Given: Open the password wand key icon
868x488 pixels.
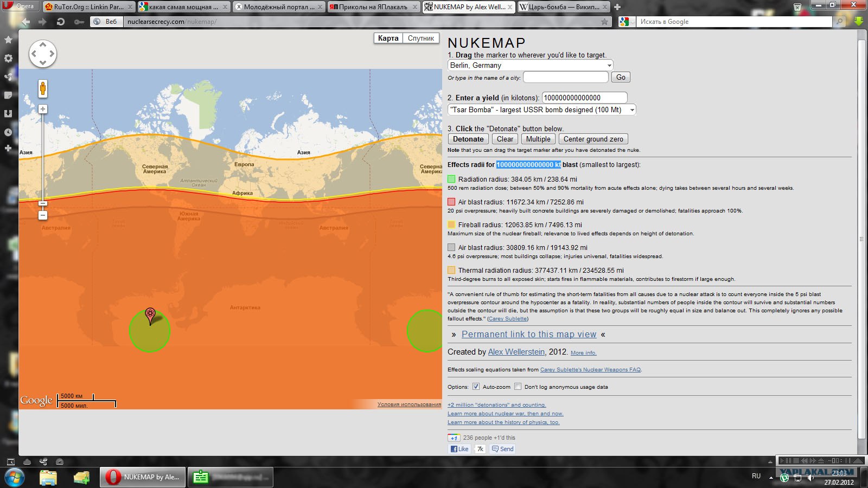Looking at the screenshot, I should (79, 22).
